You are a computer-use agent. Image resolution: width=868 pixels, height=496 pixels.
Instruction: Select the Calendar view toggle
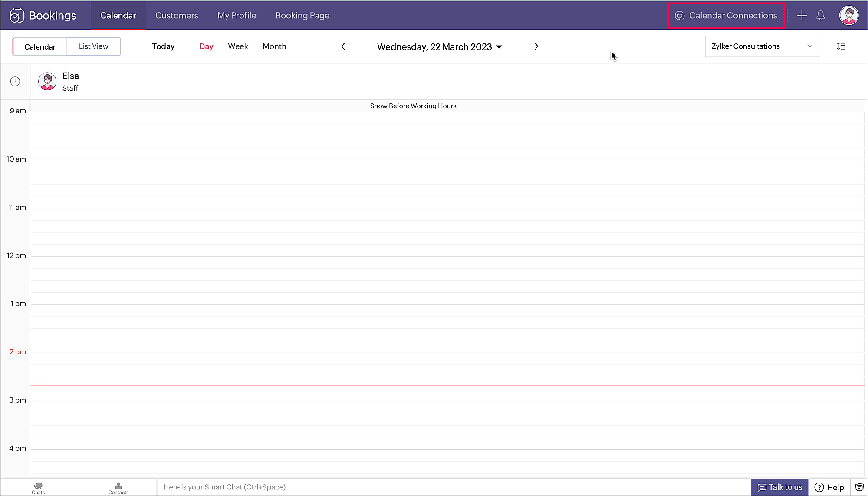(x=40, y=47)
